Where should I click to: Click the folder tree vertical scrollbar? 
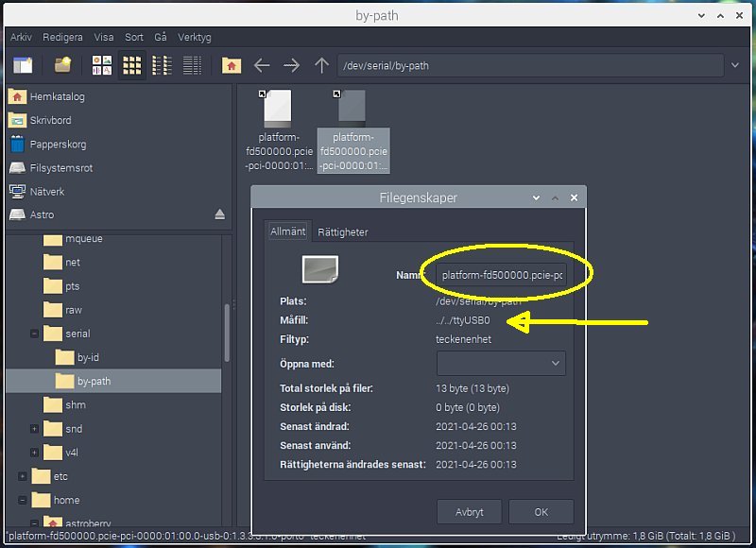[x=227, y=333]
